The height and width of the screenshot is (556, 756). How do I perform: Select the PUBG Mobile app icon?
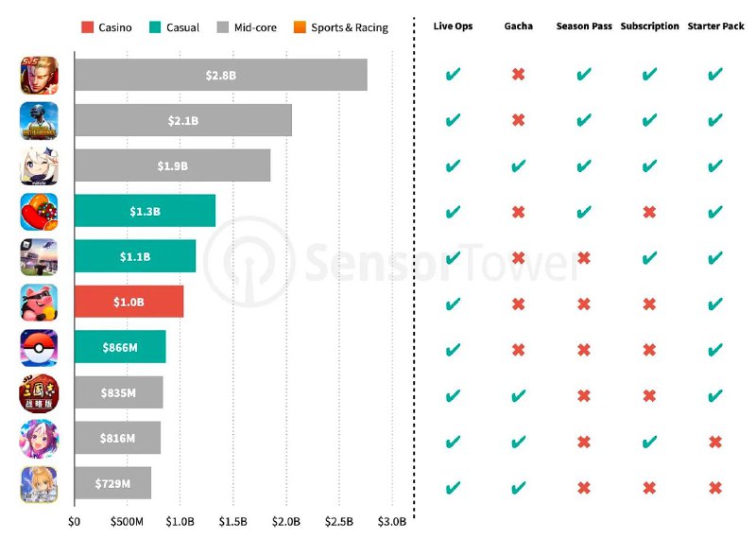(39, 121)
